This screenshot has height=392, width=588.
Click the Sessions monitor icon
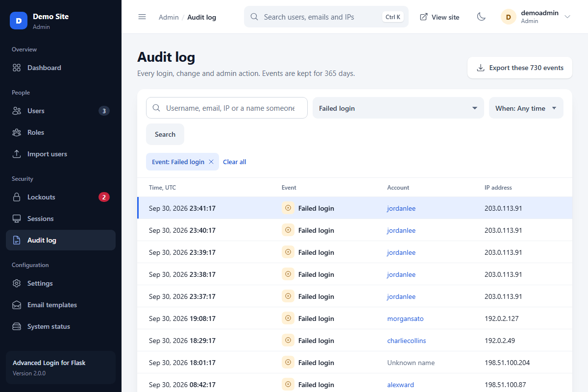coord(17,219)
